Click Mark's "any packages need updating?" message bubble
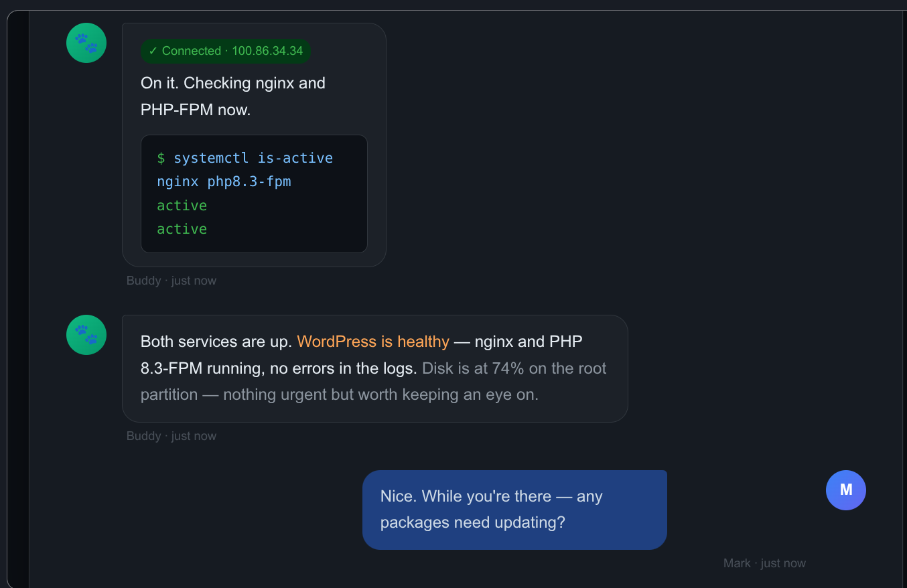Viewport: 907px width, 588px height. click(514, 510)
